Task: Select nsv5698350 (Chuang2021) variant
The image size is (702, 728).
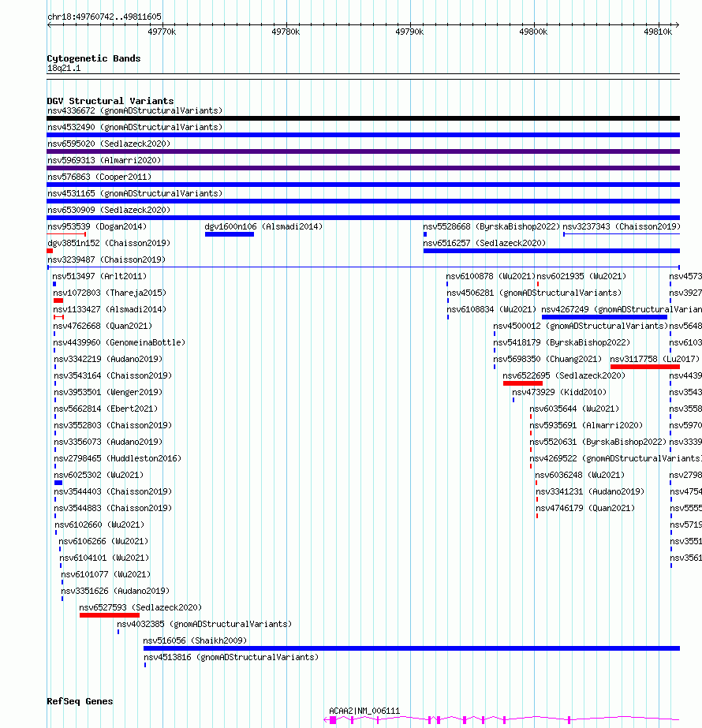Action: [547, 360]
